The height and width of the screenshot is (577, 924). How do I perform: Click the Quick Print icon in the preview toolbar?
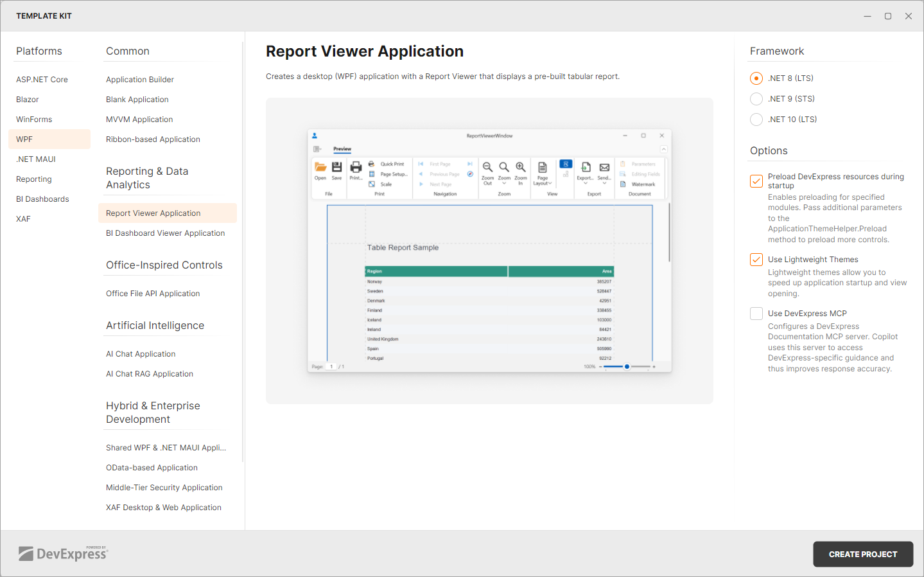pyautogui.click(x=370, y=163)
